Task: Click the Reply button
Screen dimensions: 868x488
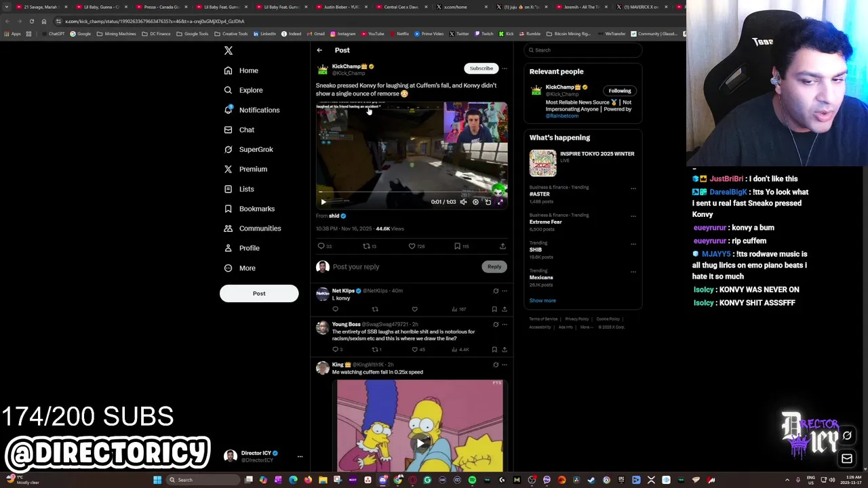Action: (494, 266)
